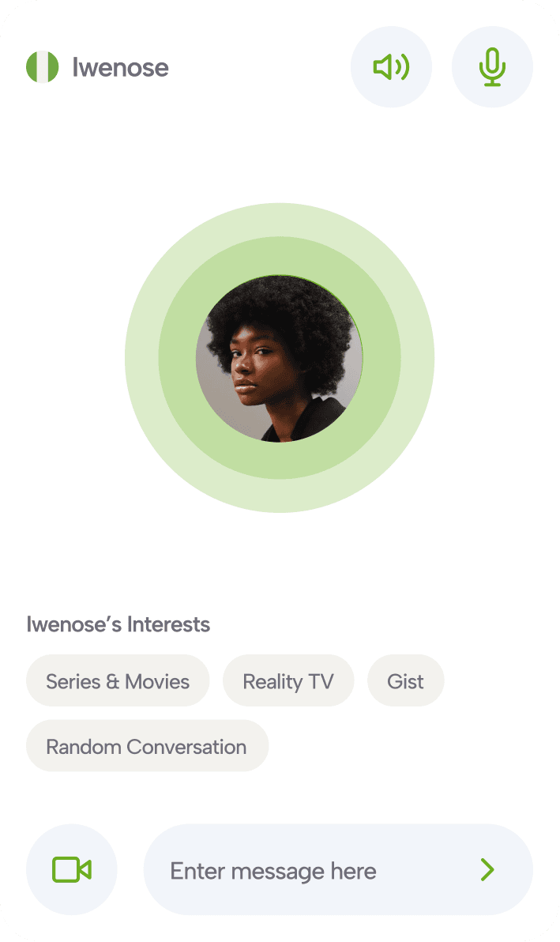Click the Iwenose's Interests heading

(118, 624)
